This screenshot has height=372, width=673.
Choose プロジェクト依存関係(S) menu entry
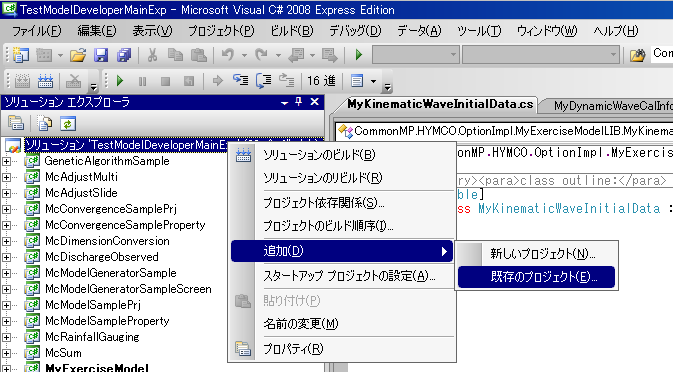342,203
